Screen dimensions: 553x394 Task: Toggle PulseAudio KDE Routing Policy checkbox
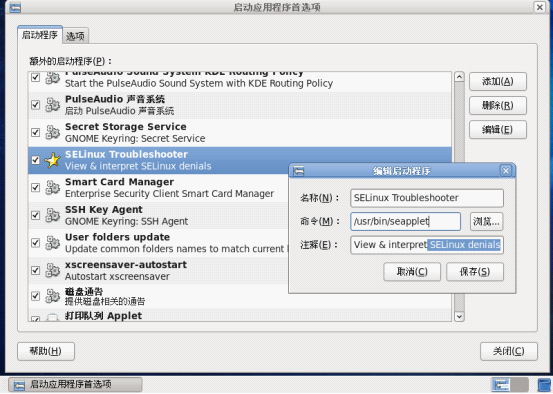tap(35, 77)
